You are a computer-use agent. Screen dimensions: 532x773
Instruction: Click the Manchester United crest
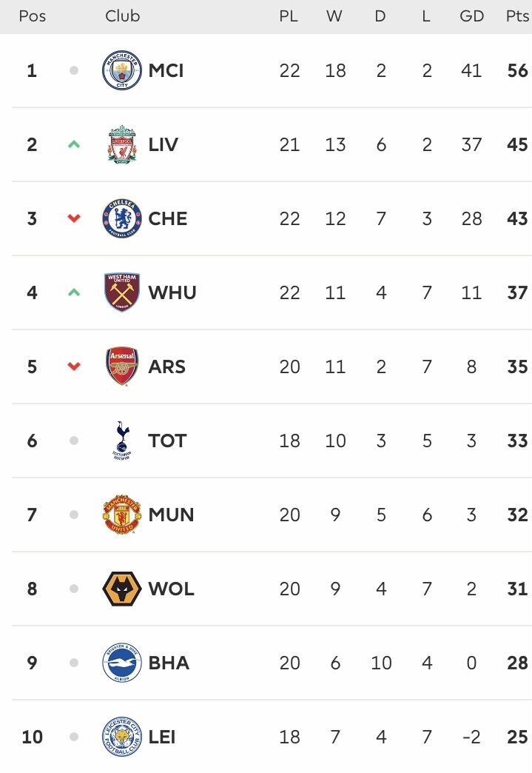pos(121,515)
